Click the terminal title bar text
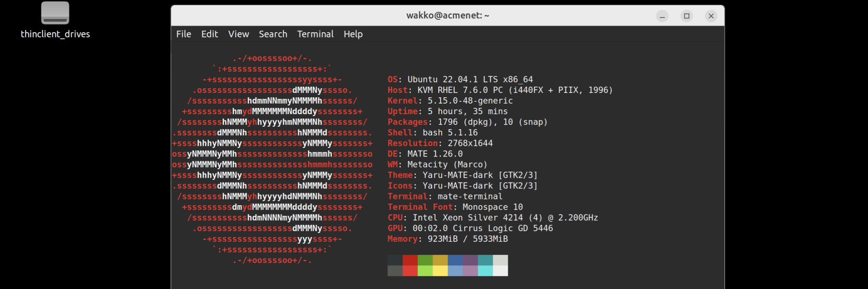The image size is (868, 289). [448, 15]
